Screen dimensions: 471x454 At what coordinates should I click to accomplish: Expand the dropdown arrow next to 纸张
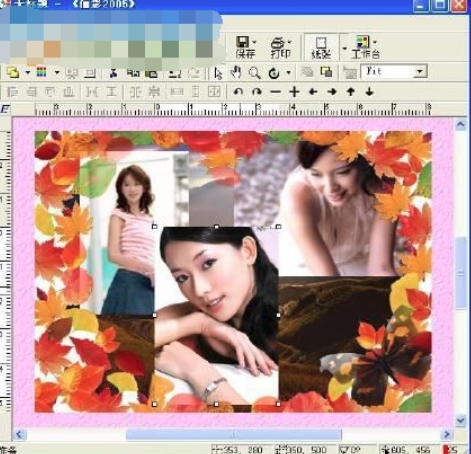pos(345,48)
